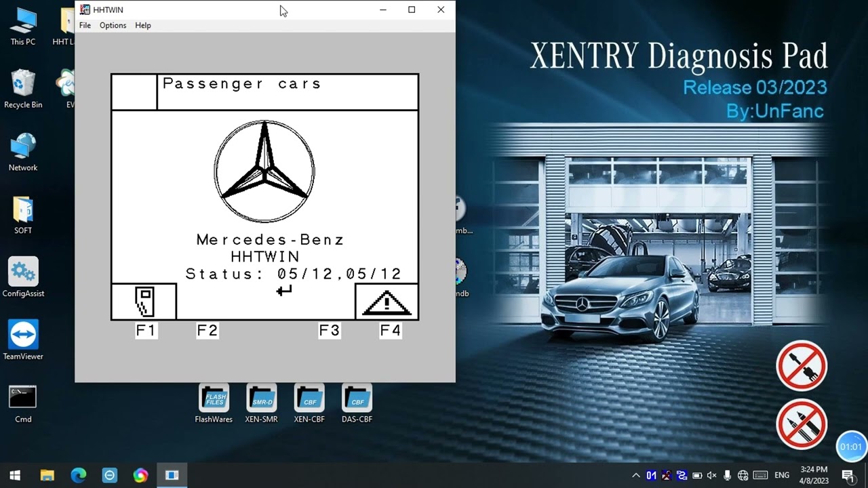Viewport: 868px width, 488px height.
Task: Click the HHTWIN title bar app icon
Action: click(85, 9)
